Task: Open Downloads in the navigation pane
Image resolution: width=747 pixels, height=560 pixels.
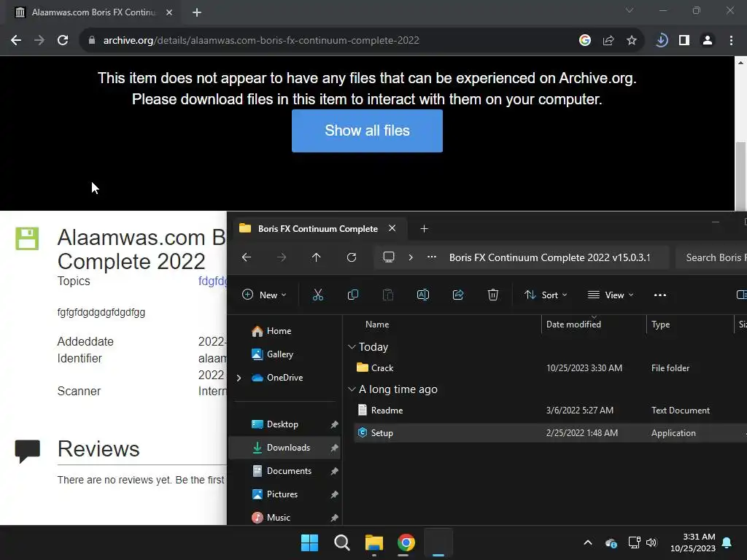Action: coord(288,448)
